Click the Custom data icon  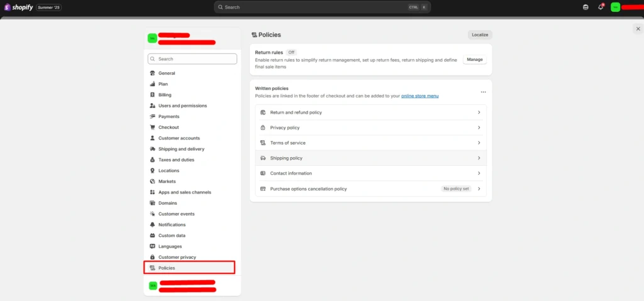[x=152, y=236]
